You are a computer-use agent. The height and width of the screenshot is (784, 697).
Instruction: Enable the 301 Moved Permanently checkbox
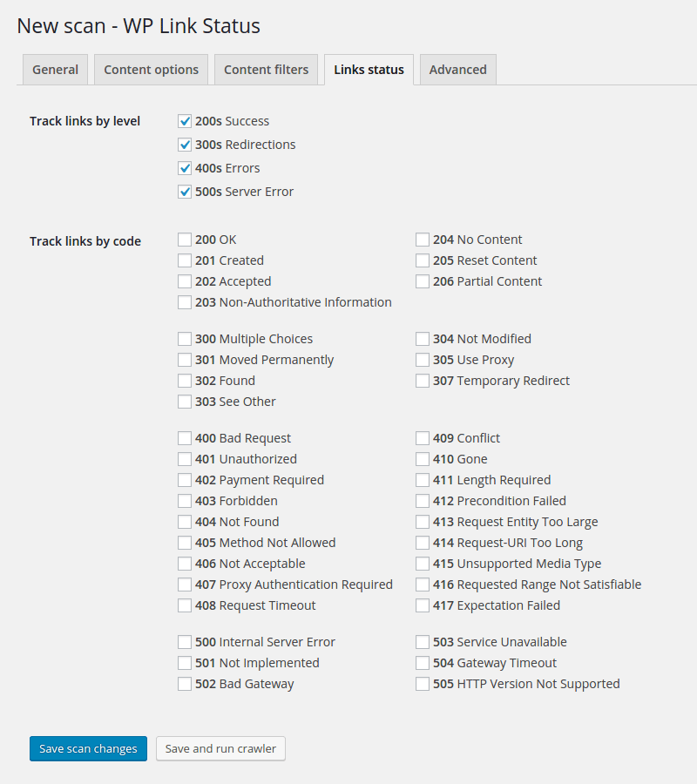pos(184,360)
